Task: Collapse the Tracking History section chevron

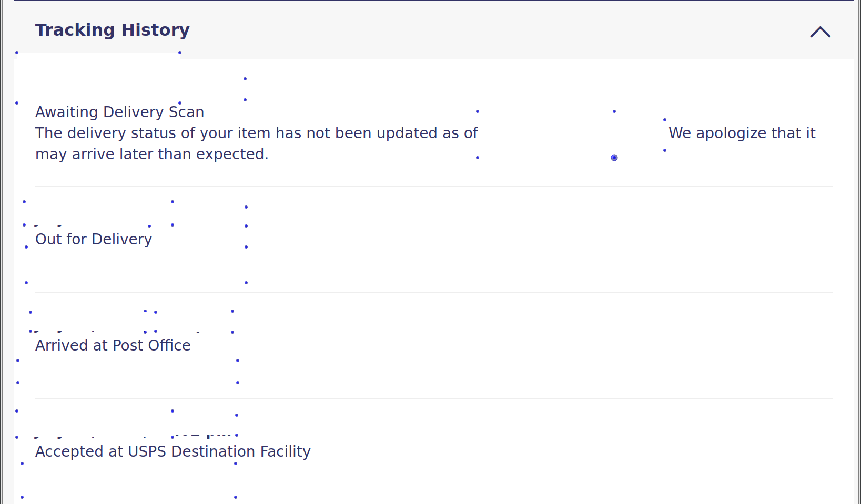Action: [x=820, y=32]
